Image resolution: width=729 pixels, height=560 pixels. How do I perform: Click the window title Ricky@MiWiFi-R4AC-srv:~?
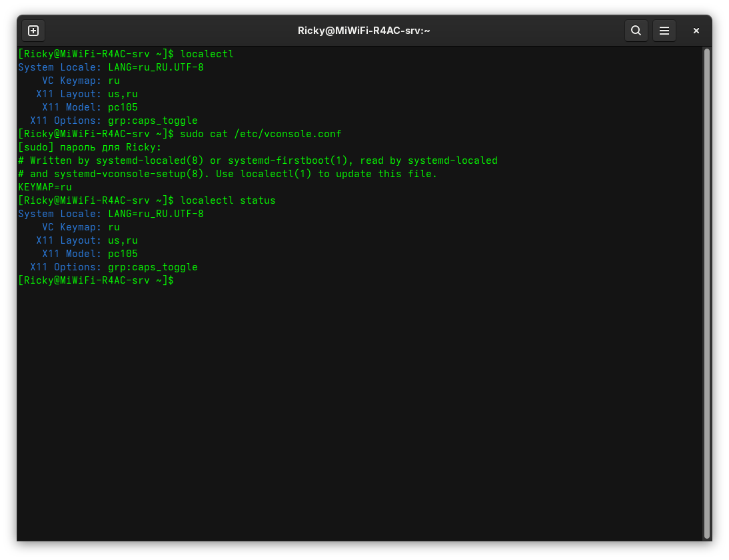click(364, 31)
